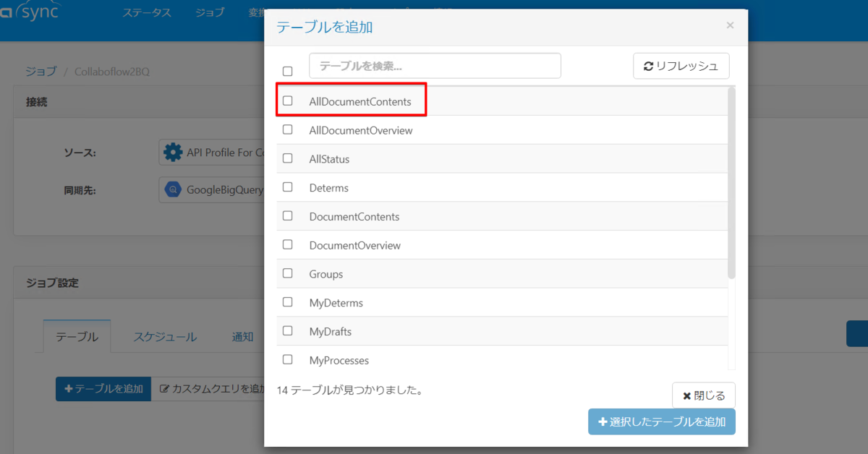Open the ステータス menu item

(147, 12)
